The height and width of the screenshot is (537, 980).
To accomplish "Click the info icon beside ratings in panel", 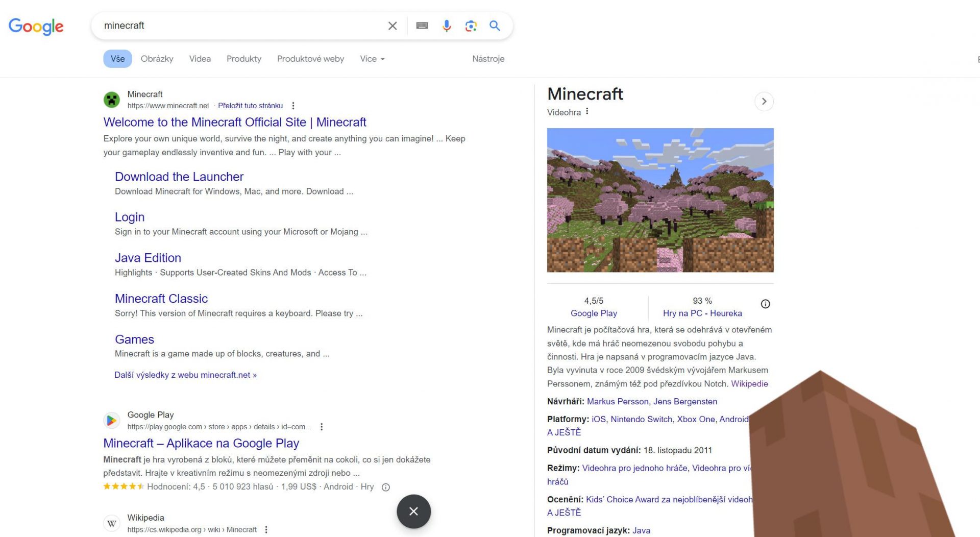I will coord(765,304).
